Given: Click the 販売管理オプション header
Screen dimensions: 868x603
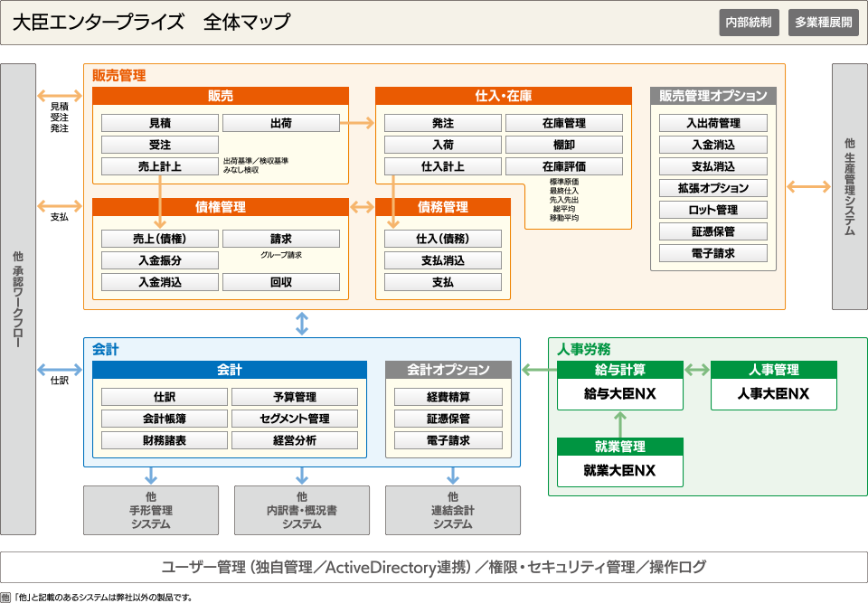Looking at the screenshot, I should click(713, 96).
